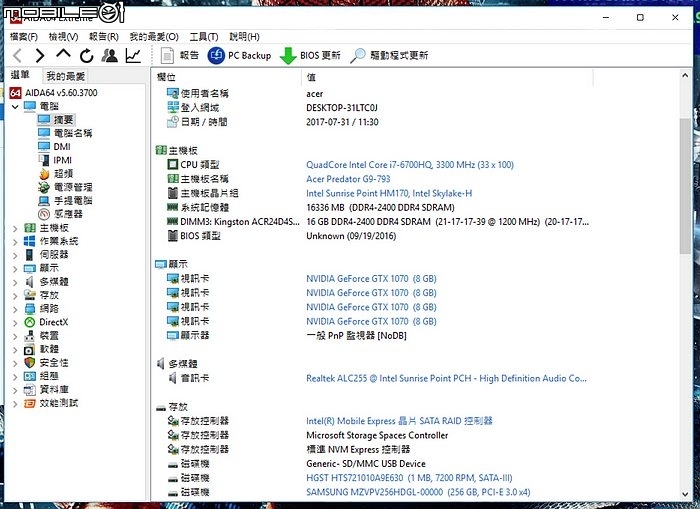700x509 pixels.
Task: Expand the 網路 tree node
Action: (x=15, y=309)
